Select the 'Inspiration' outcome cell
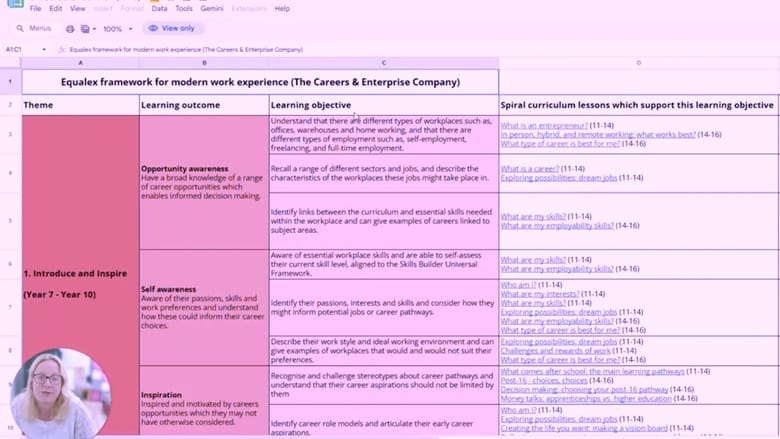The width and height of the screenshot is (780, 439). tap(204, 401)
